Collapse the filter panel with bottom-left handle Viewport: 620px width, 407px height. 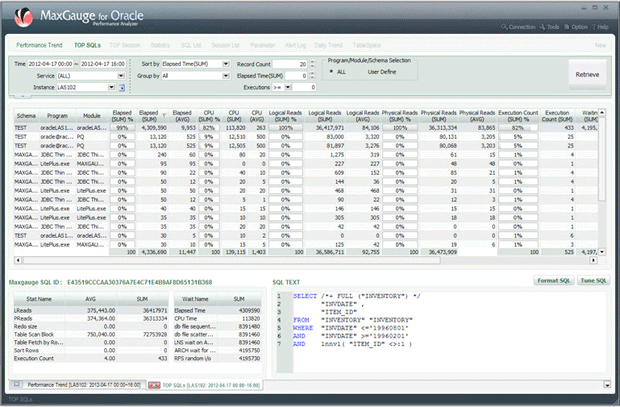23,96
